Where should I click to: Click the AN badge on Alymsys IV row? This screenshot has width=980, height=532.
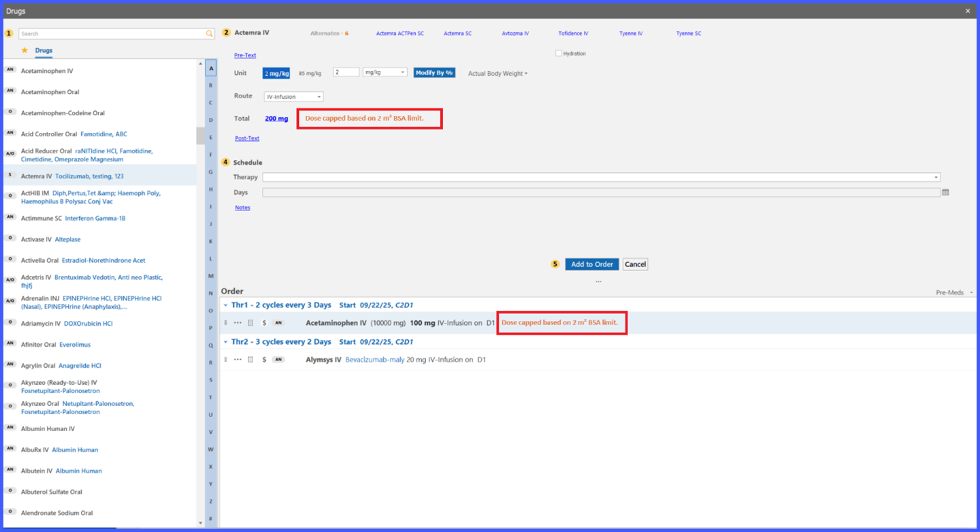(x=278, y=360)
